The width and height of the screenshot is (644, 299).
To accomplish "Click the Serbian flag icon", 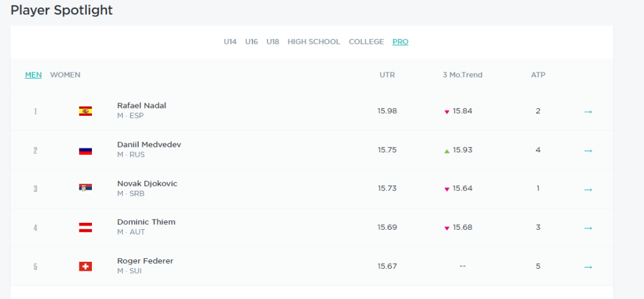I will (85, 188).
